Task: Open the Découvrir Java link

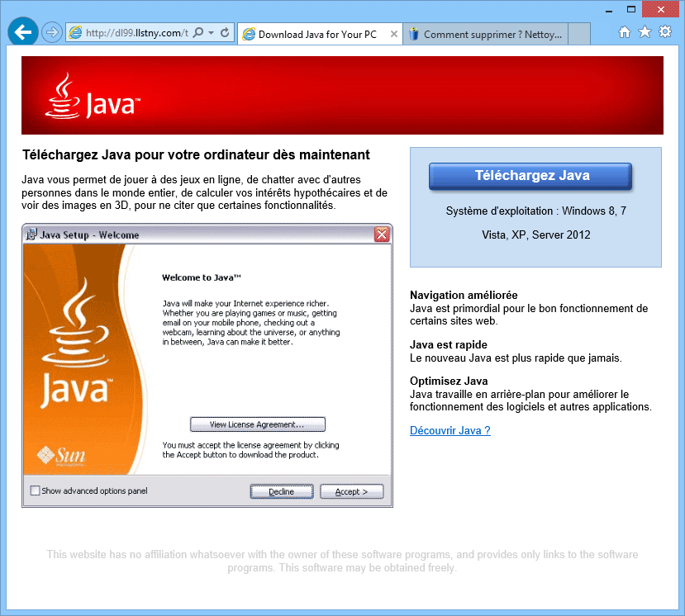Action: tap(450, 430)
